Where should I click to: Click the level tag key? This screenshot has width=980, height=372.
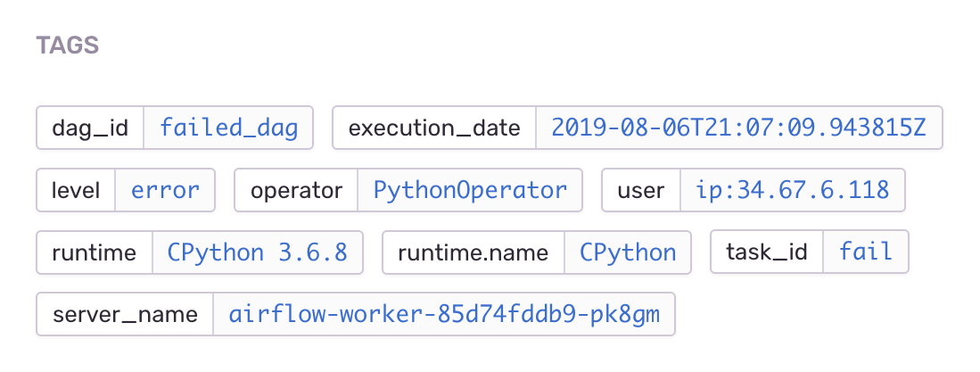[x=76, y=190]
